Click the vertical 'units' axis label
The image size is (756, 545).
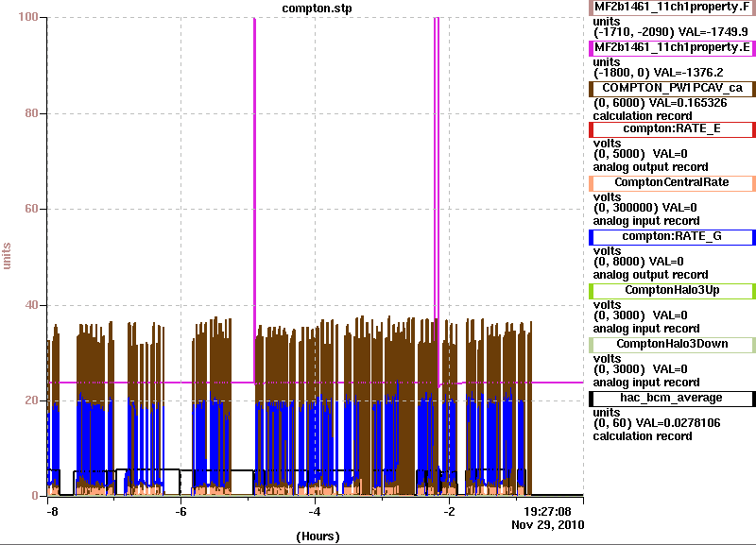[x=7, y=256]
